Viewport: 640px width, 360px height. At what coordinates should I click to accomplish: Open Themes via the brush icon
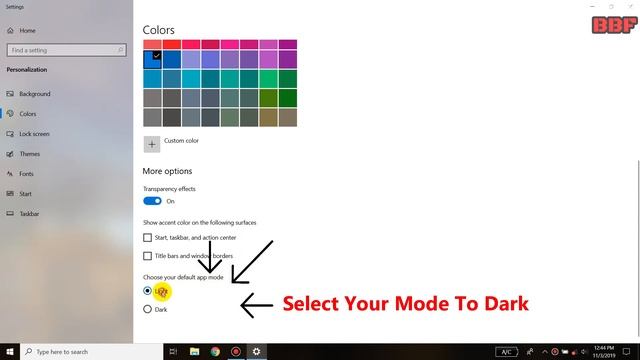click(x=10, y=154)
